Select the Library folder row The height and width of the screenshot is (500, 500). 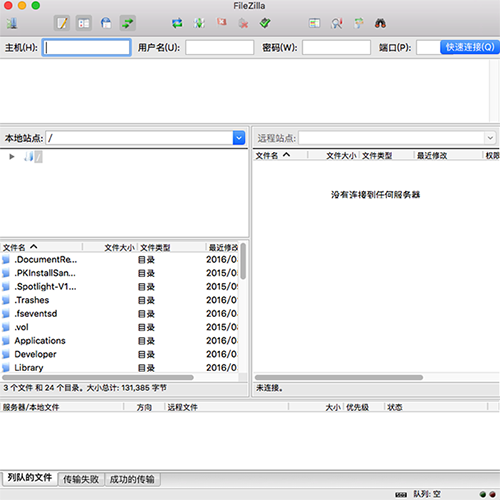point(119,368)
